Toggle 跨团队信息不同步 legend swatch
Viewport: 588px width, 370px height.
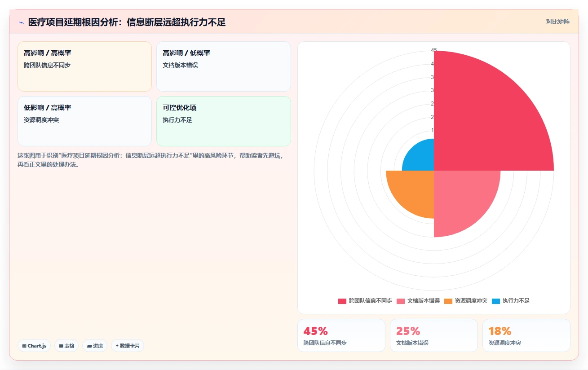click(342, 301)
